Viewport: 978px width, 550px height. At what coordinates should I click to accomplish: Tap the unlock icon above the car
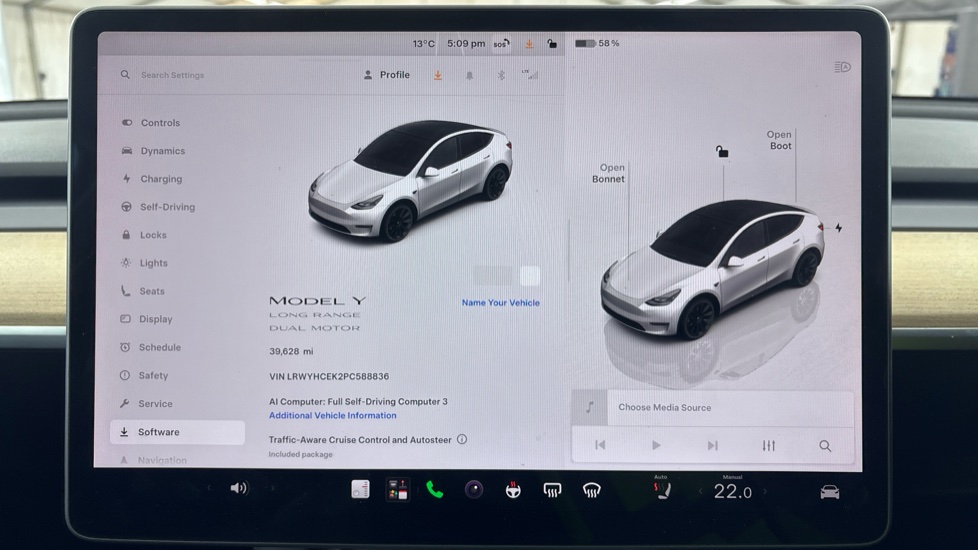pos(722,152)
